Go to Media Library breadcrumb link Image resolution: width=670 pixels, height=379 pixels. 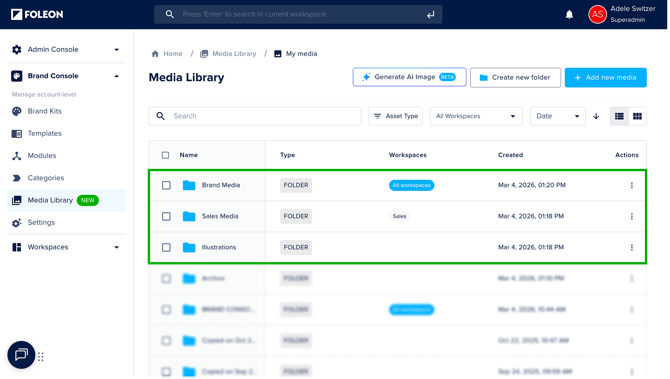[x=234, y=54]
